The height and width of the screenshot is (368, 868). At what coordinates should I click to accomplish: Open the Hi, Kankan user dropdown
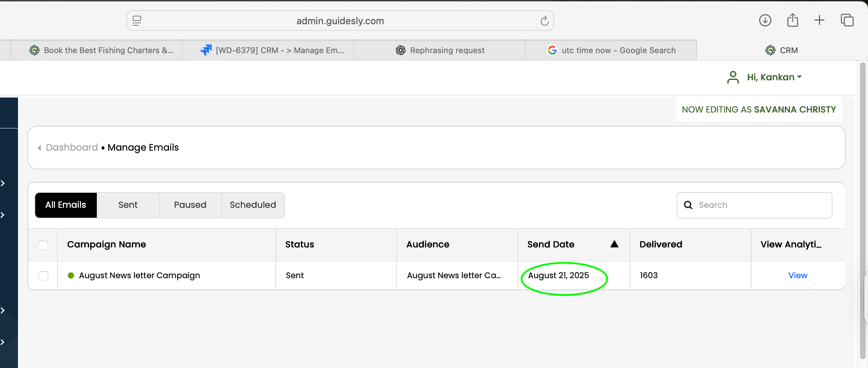click(774, 77)
